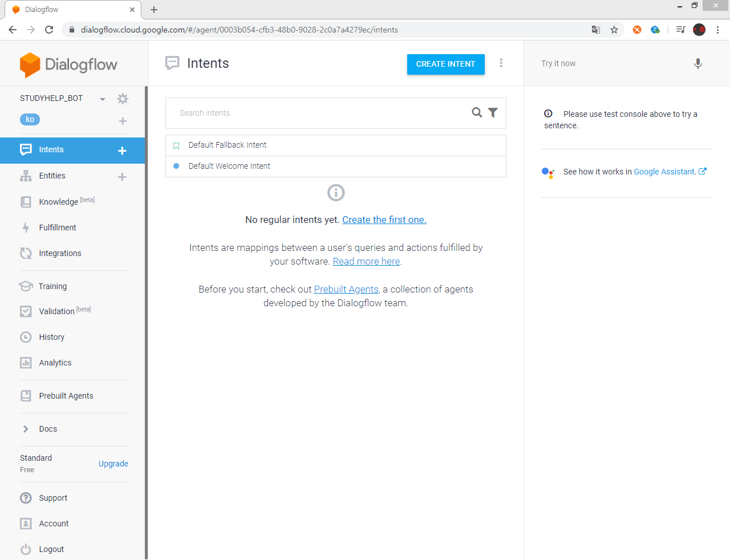The width and height of the screenshot is (730, 560).
Task: Add entity via sidebar plus icon
Action: pyautogui.click(x=122, y=177)
